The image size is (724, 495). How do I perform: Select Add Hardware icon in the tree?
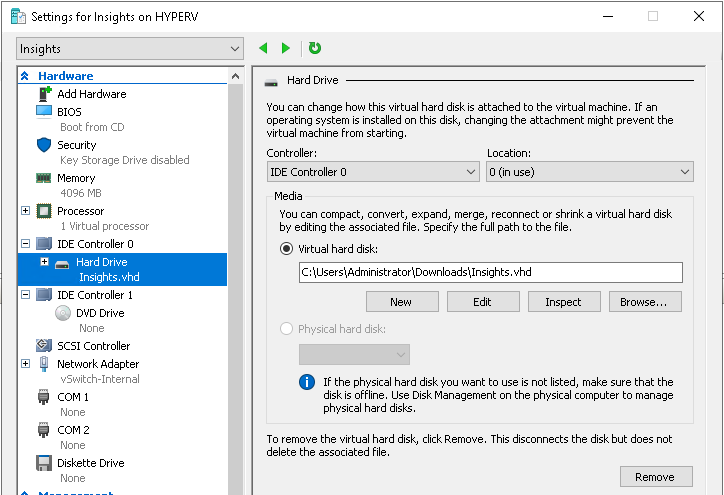pos(44,94)
